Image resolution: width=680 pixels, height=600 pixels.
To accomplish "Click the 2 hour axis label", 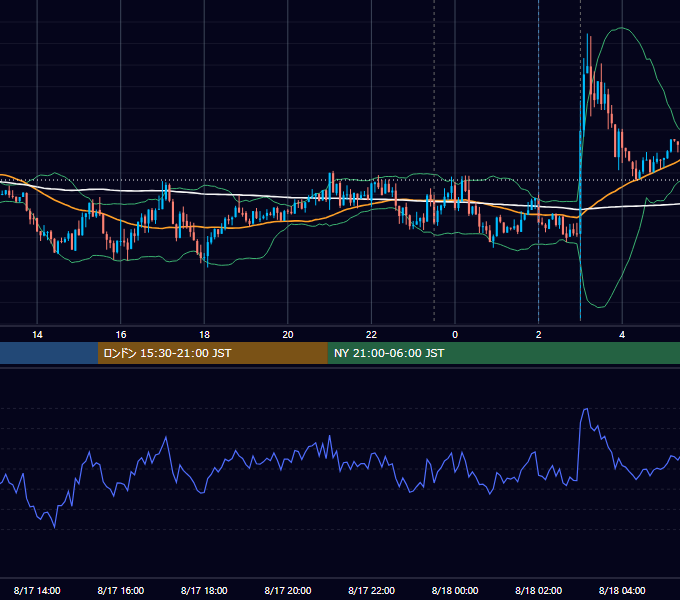I will tap(539, 335).
